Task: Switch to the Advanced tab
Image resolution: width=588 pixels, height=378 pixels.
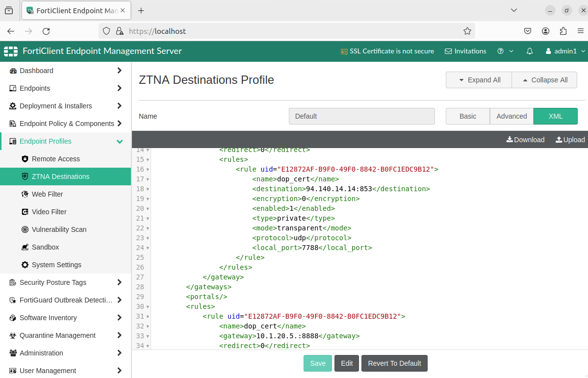Action: pyautogui.click(x=511, y=116)
